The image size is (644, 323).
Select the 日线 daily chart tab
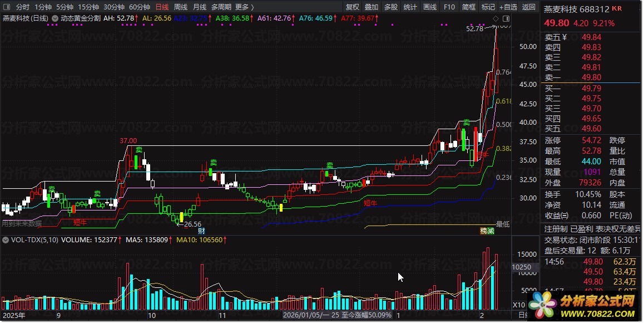tap(162, 7)
